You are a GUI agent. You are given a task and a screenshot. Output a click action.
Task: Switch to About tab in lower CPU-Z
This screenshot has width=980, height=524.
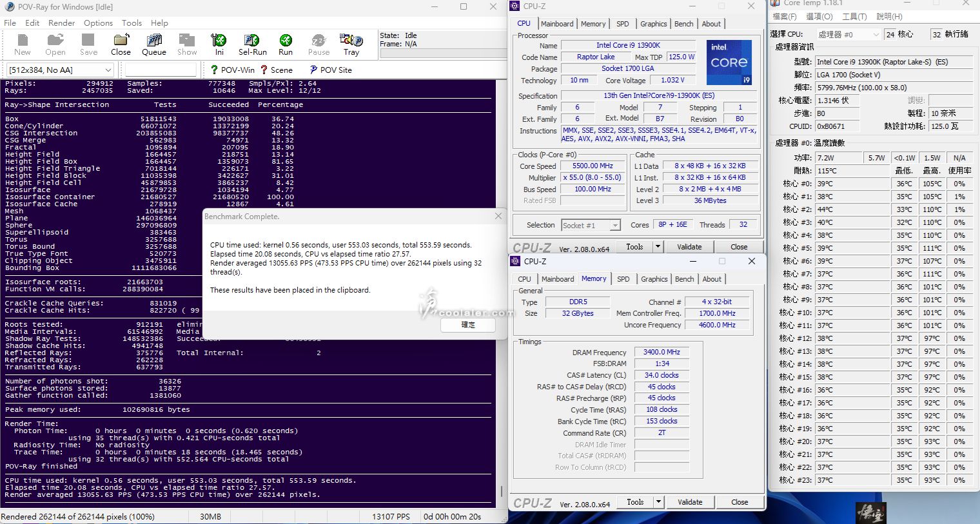pyautogui.click(x=712, y=279)
